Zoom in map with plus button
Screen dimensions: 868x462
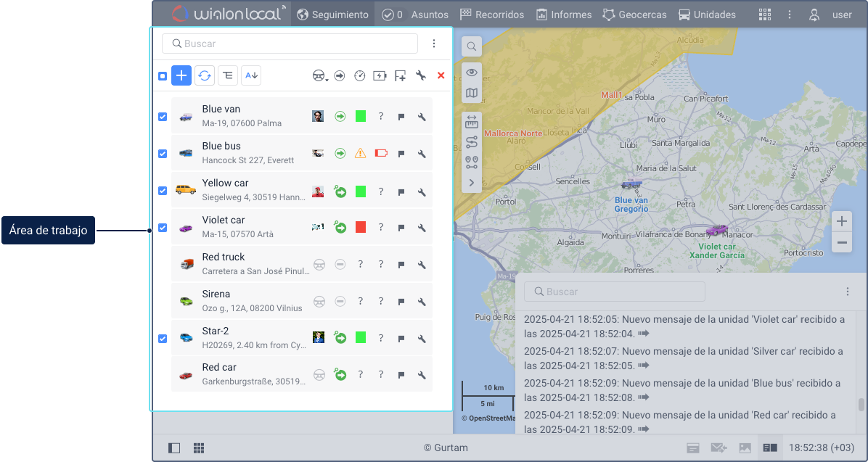(842, 222)
